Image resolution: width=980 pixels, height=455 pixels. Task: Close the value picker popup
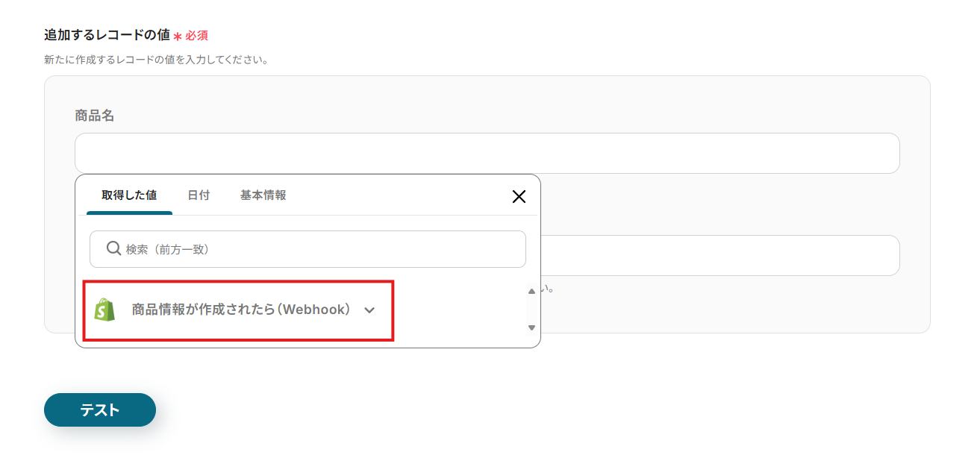click(x=519, y=196)
